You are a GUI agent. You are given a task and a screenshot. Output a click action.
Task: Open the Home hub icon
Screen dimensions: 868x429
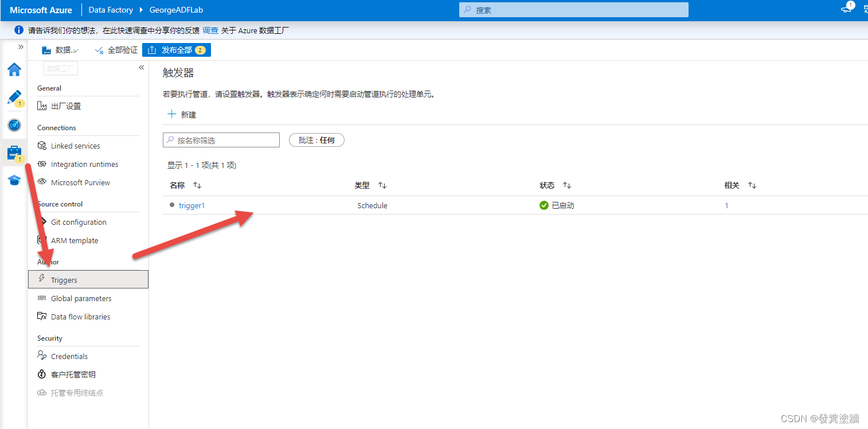coord(14,70)
